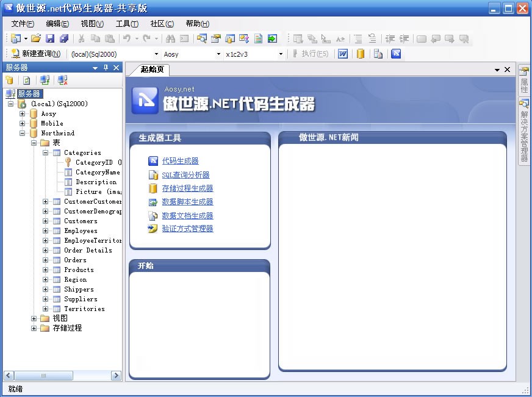Click the blue code generator toolbar icon
Image resolution: width=532 pixels, height=397 pixels.
click(x=396, y=54)
